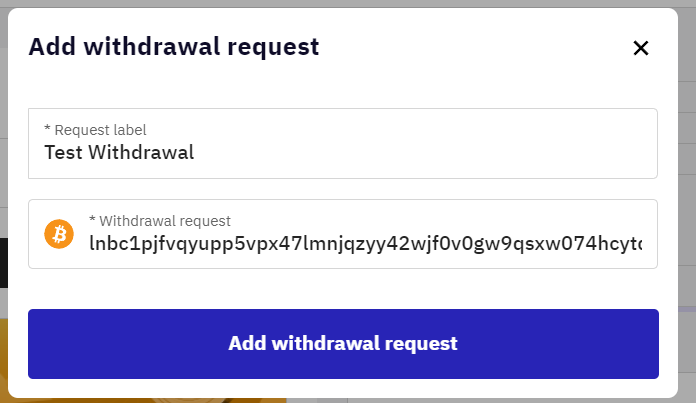Click the black strip at left edge
The image size is (696, 403).
coord(4,263)
